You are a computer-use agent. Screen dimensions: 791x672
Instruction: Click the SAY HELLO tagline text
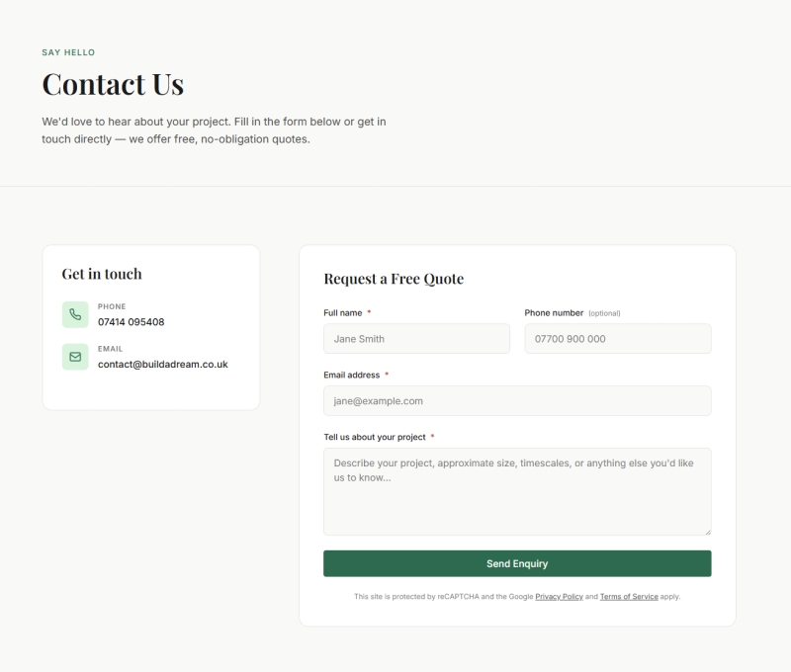68,52
